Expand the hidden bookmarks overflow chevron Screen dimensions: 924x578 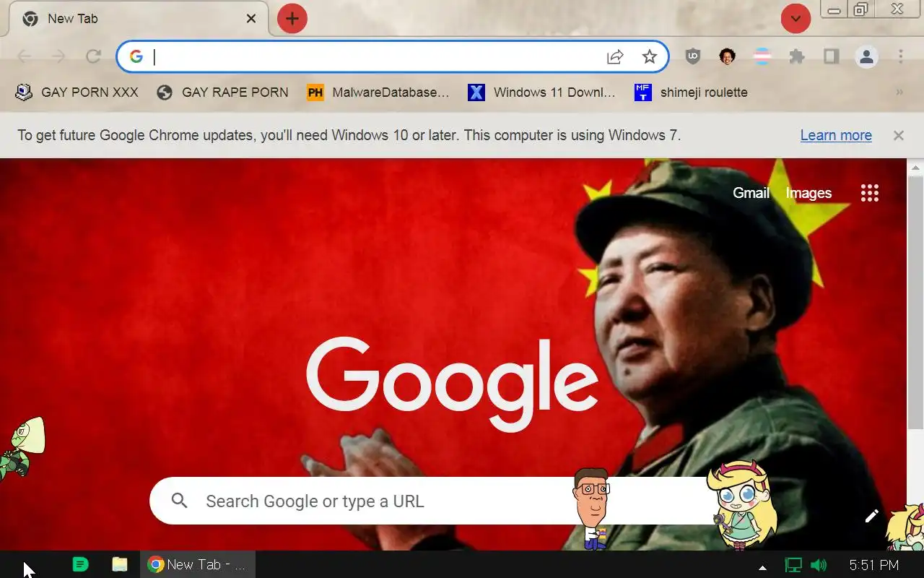[x=899, y=92]
